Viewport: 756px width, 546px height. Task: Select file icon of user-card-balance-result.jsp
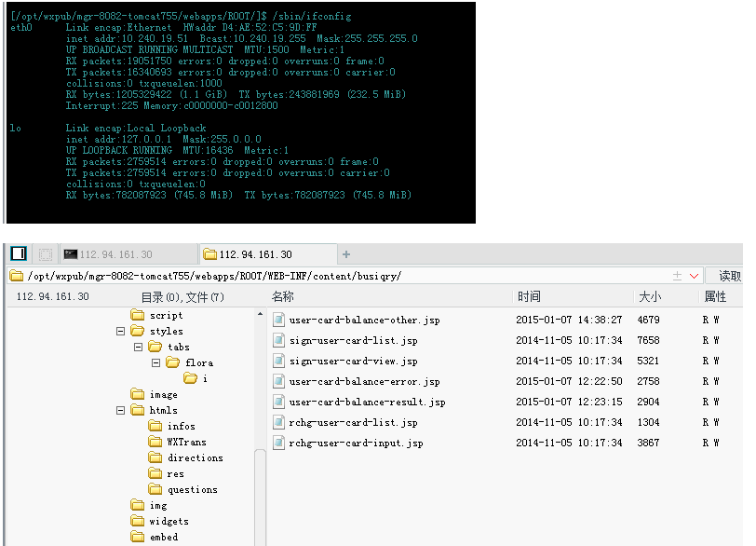278,402
